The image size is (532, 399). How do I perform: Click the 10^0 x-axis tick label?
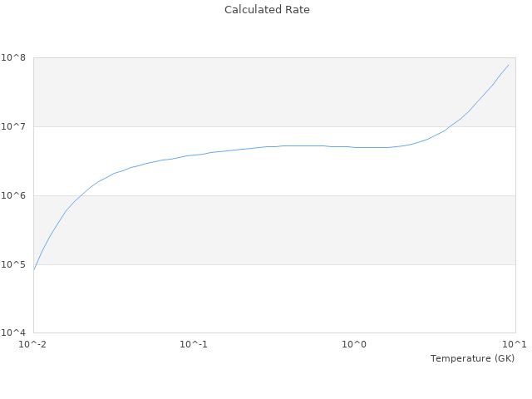pos(355,344)
